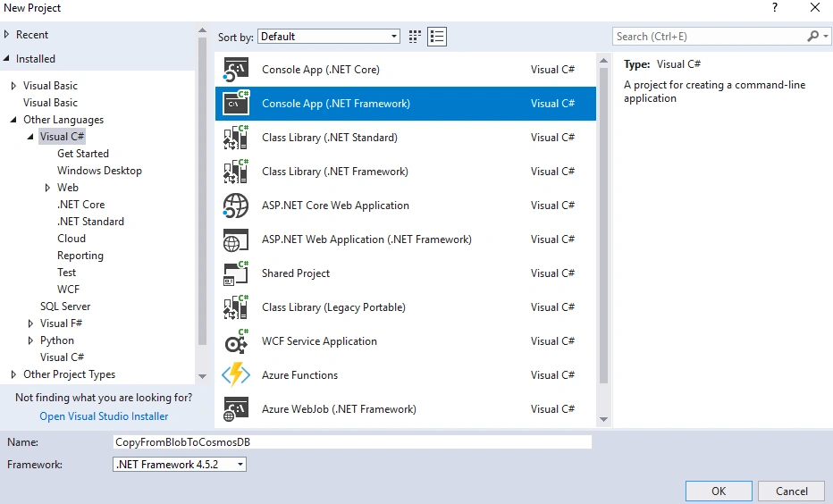Select the .NET Core category

(x=80, y=205)
